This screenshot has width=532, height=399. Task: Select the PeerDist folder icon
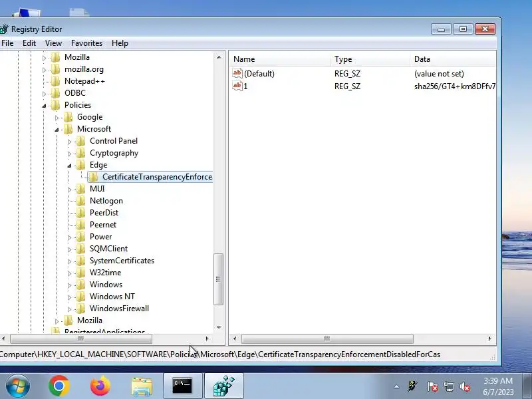[x=80, y=213]
